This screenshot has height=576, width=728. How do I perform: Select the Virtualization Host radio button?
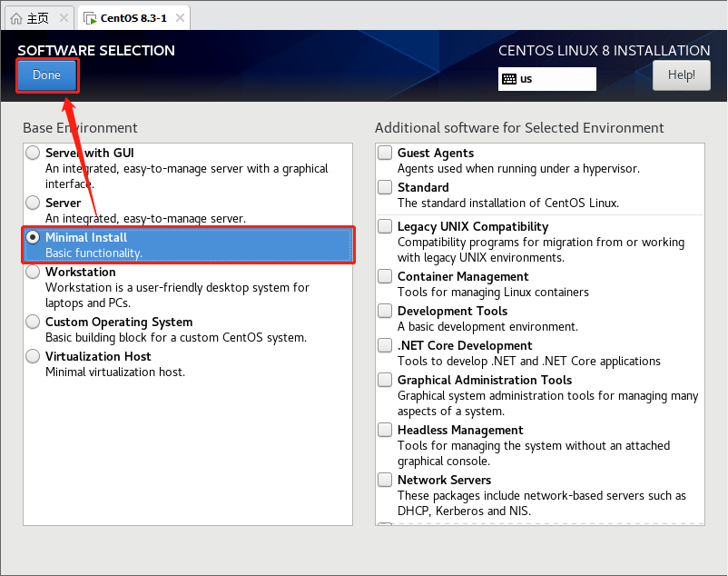click(33, 356)
